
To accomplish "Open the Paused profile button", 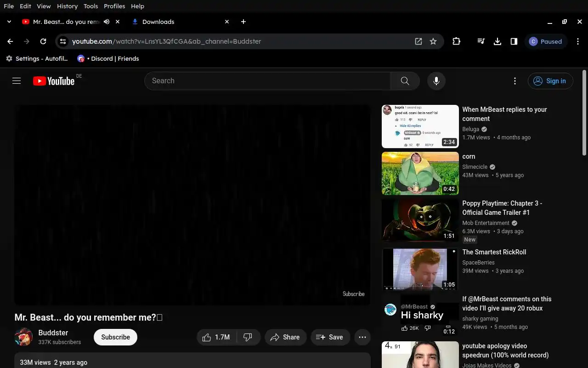I will pyautogui.click(x=546, y=41).
